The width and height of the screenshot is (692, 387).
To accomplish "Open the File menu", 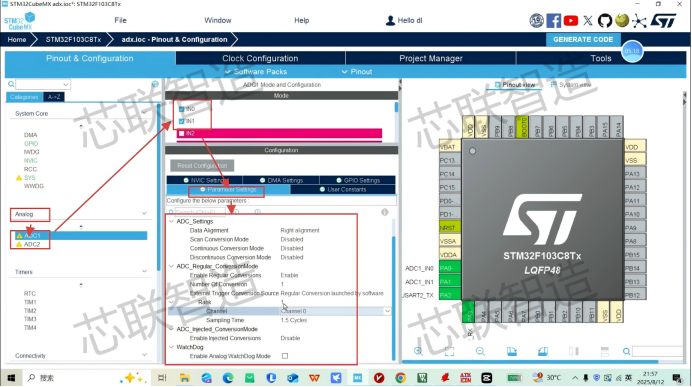I will pyautogui.click(x=120, y=20).
